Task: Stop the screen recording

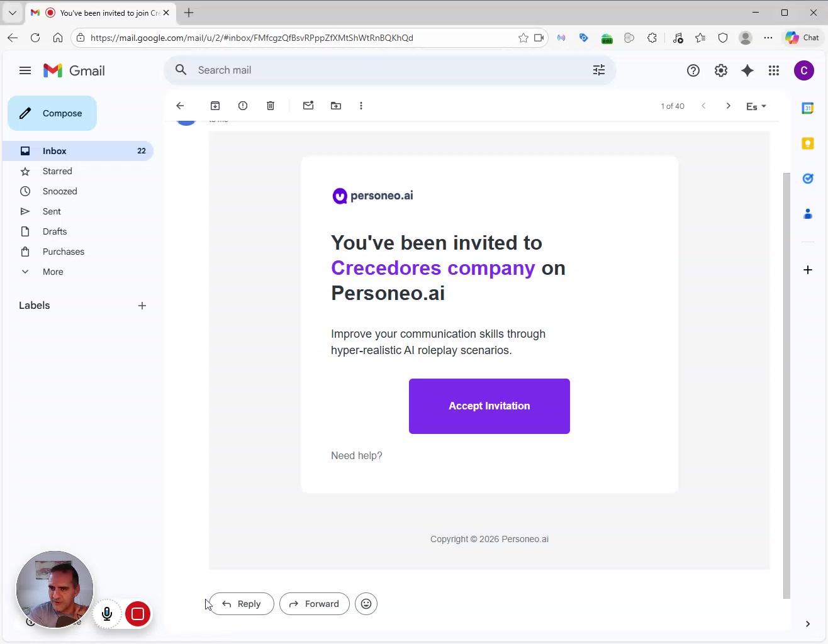Action: tap(138, 614)
